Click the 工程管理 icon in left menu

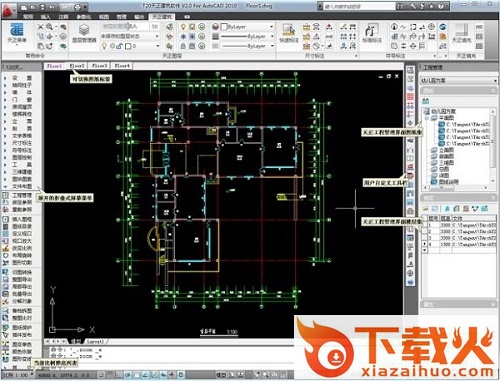click(5, 195)
